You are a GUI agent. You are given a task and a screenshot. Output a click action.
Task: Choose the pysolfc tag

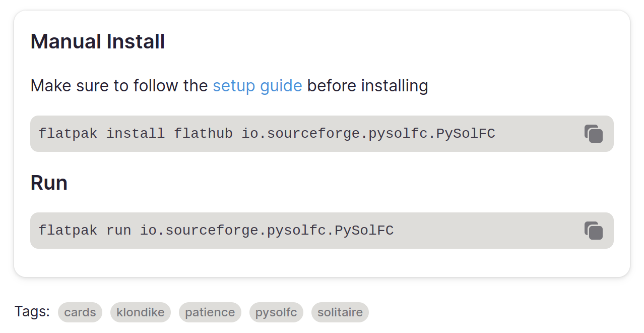pyautogui.click(x=276, y=312)
